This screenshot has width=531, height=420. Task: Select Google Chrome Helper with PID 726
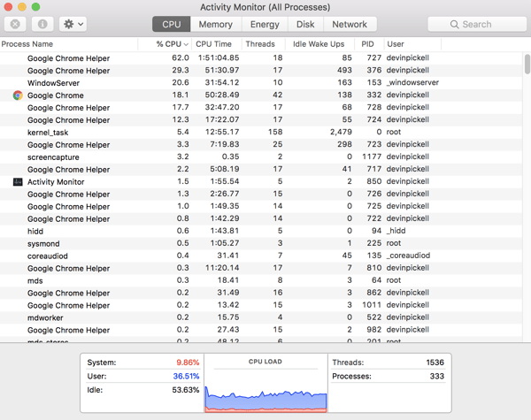(x=261, y=194)
